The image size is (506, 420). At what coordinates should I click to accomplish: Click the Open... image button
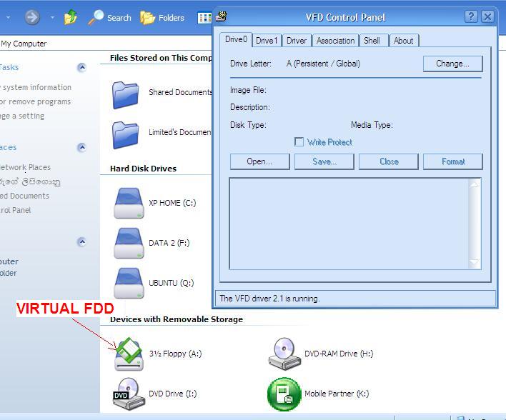pos(259,161)
